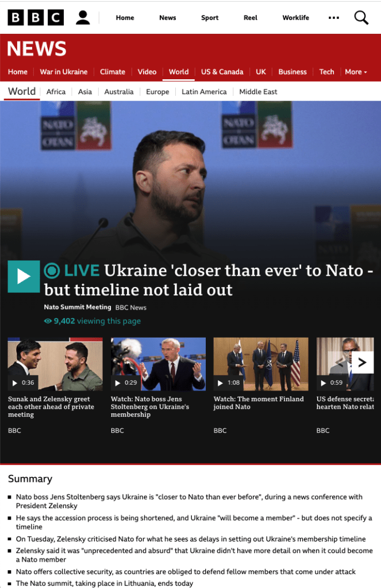
Task: Play the 0:29 Stoltenberg video clip
Action: 158,364
